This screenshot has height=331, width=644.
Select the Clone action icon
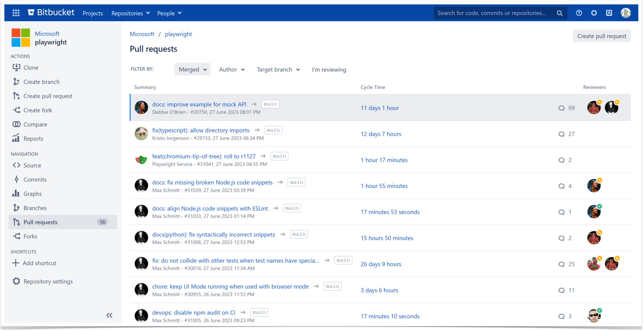pos(16,67)
